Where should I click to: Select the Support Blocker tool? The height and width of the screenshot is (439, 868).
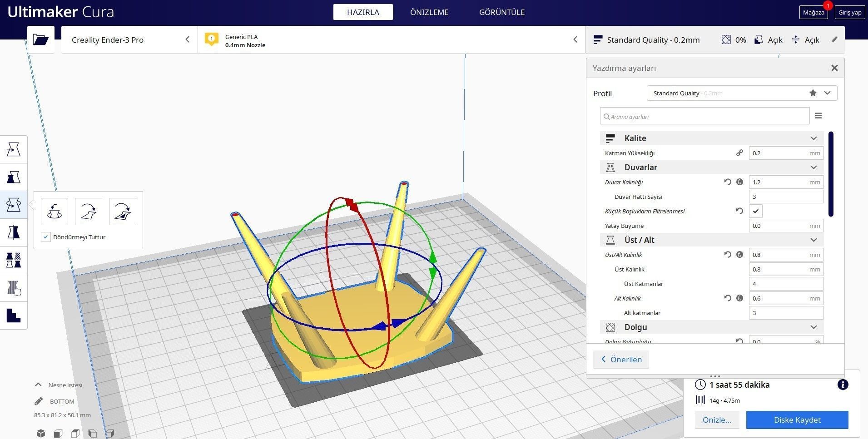14,288
